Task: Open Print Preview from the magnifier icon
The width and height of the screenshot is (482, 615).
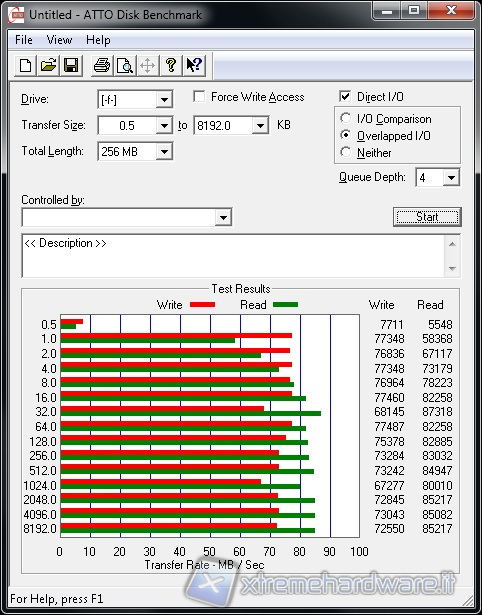Action: (125, 65)
